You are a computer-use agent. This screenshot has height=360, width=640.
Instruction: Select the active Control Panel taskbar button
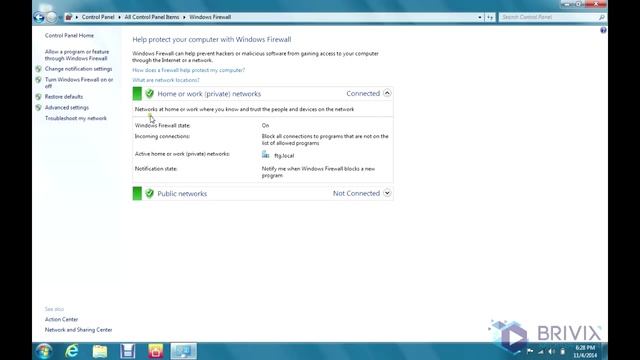pos(183,351)
